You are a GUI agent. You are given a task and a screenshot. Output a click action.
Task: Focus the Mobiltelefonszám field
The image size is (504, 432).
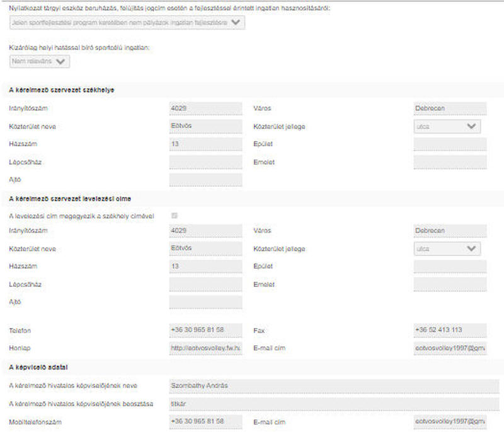coord(205,421)
